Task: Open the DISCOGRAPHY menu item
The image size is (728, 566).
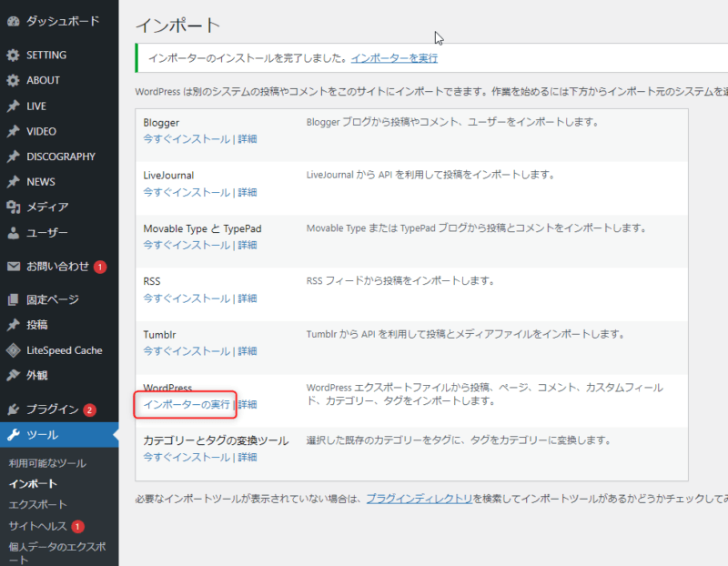Action: click(60, 157)
